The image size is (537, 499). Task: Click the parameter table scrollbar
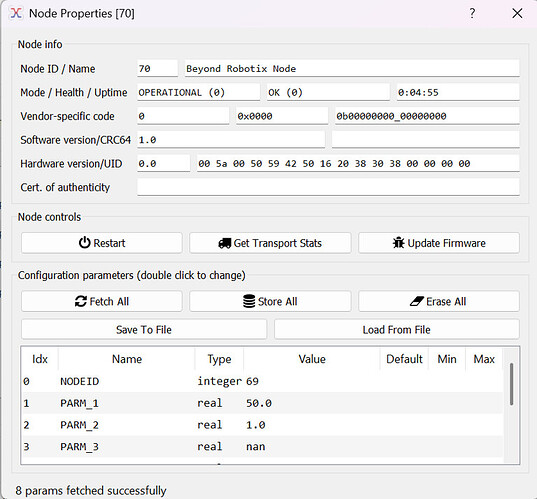click(x=511, y=384)
